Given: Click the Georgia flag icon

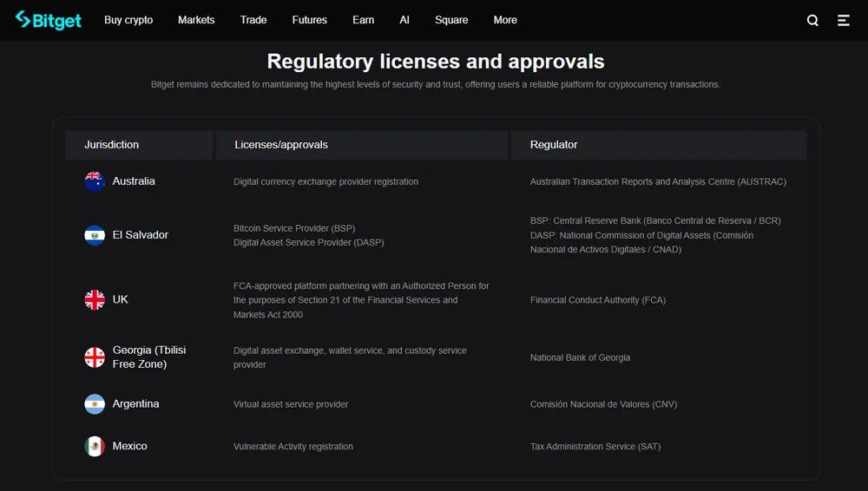Looking at the screenshot, I should pyautogui.click(x=95, y=357).
